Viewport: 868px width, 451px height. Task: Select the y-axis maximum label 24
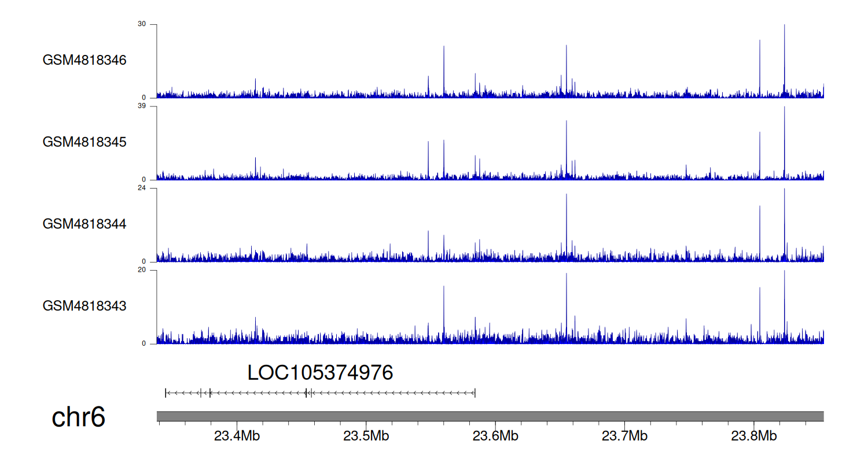point(142,188)
